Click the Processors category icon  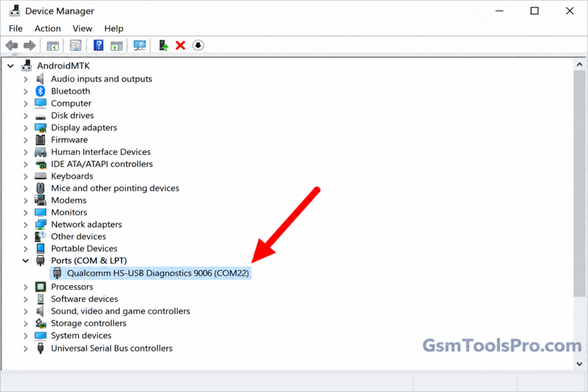pos(41,287)
